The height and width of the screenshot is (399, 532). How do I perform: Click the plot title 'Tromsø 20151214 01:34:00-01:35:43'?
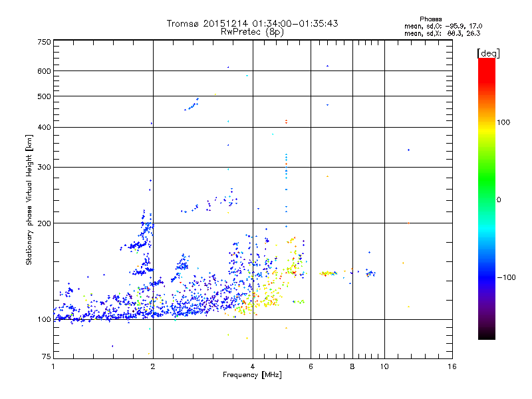click(x=252, y=23)
